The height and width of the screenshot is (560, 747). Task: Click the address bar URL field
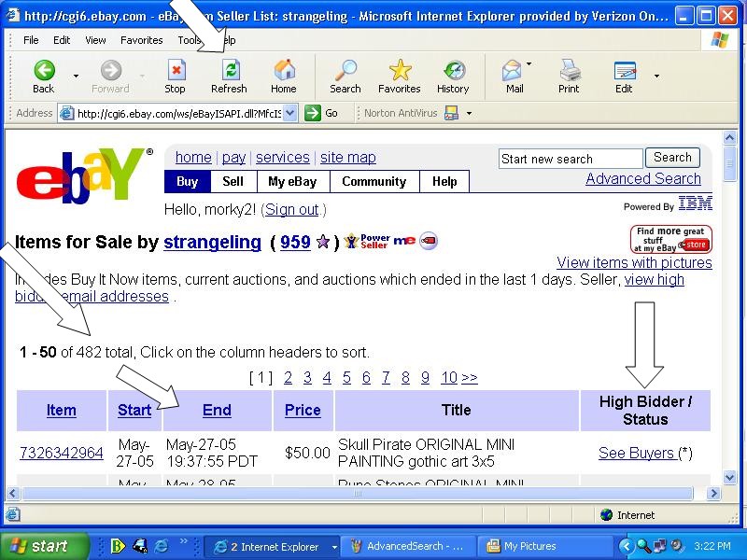pyautogui.click(x=179, y=113)
